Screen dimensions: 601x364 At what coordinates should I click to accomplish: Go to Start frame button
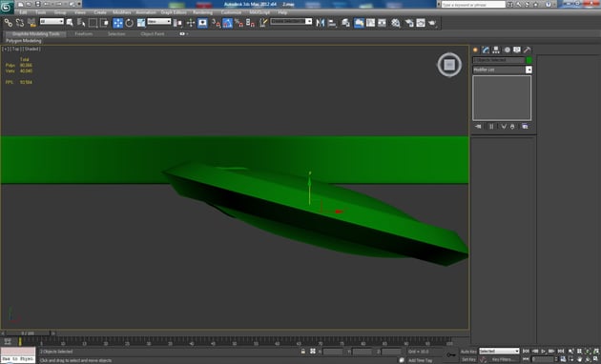tap(526, 351)
